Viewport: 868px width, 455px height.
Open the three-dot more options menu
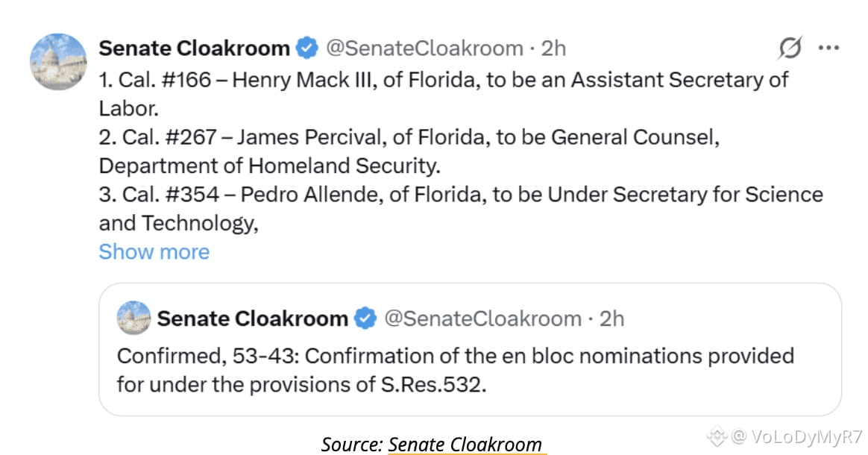click(x=828, y=48)
